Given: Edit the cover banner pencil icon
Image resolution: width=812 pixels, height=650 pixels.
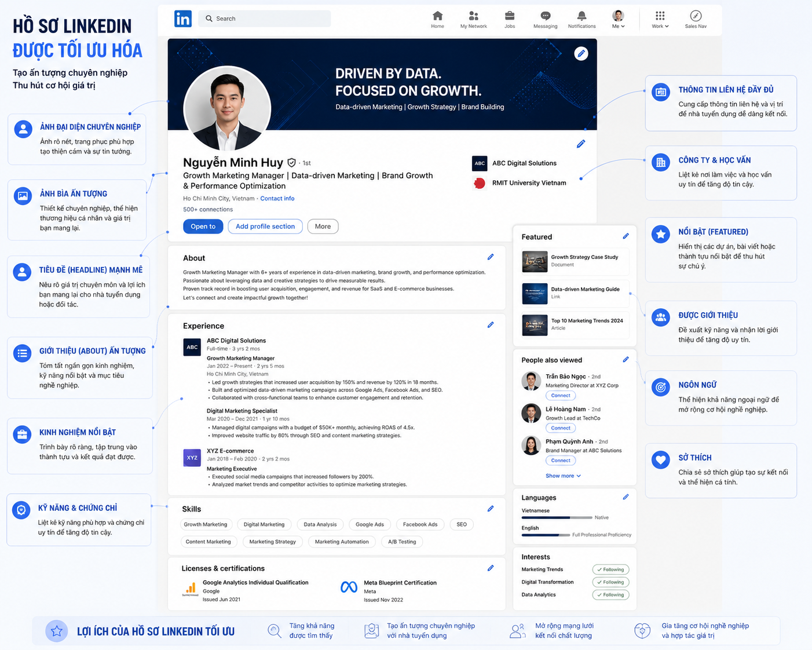Looking at the screenshot, I should pos(581,54).
